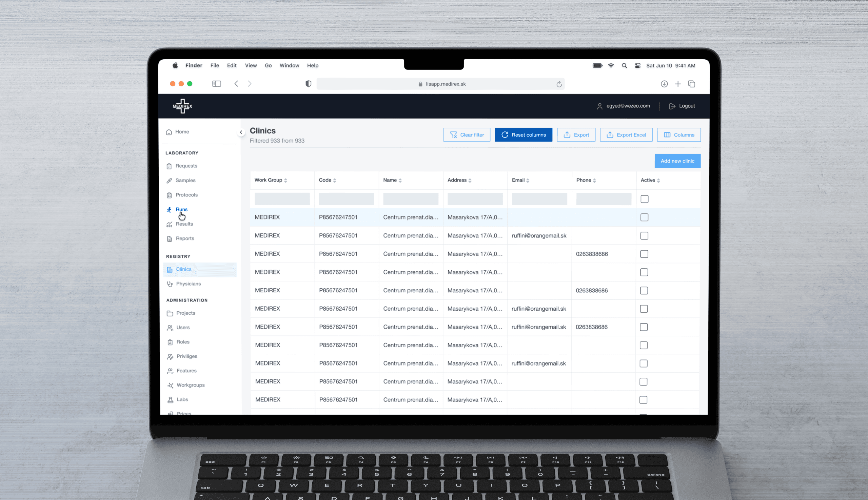This screenshot has height=500, width=868.
Task: Open the Window menu in the menu bar
Action: (x=289, y=66)
